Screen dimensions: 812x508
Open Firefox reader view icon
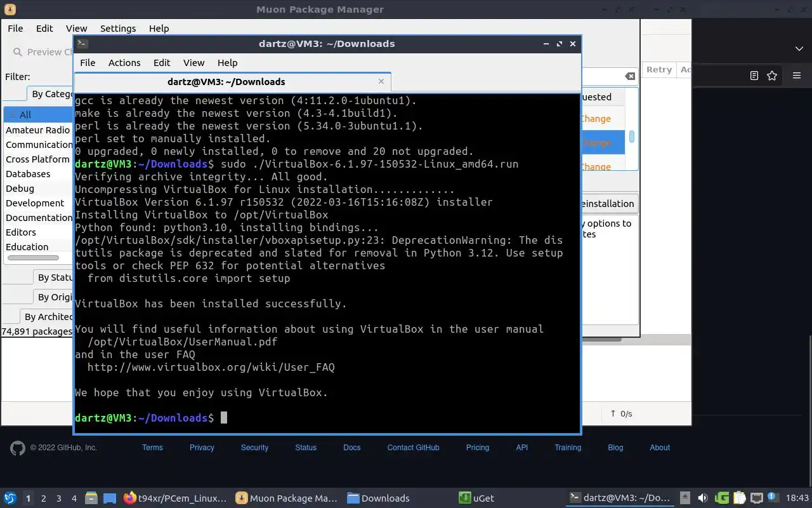(x=754, y=76)
